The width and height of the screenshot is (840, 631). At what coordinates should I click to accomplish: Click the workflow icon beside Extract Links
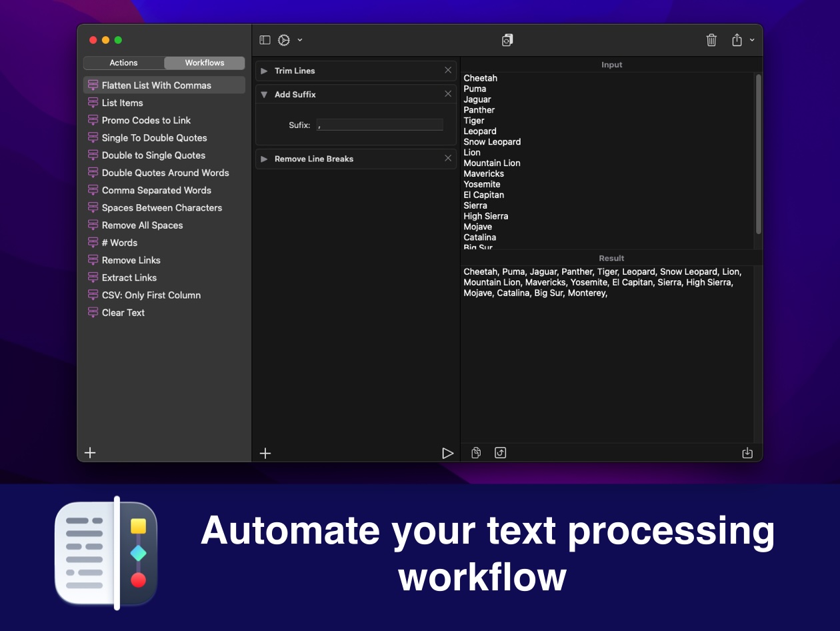click(93, 277)
